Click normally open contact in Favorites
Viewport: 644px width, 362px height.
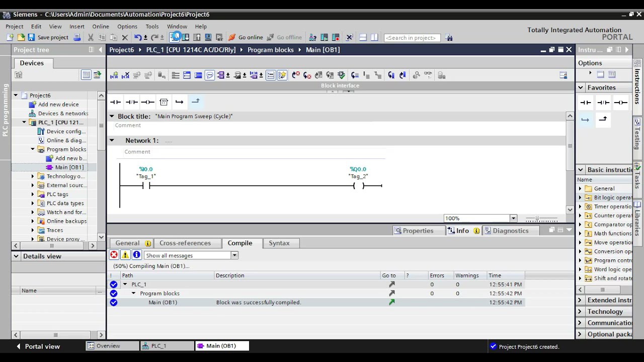tap(586, 103)
